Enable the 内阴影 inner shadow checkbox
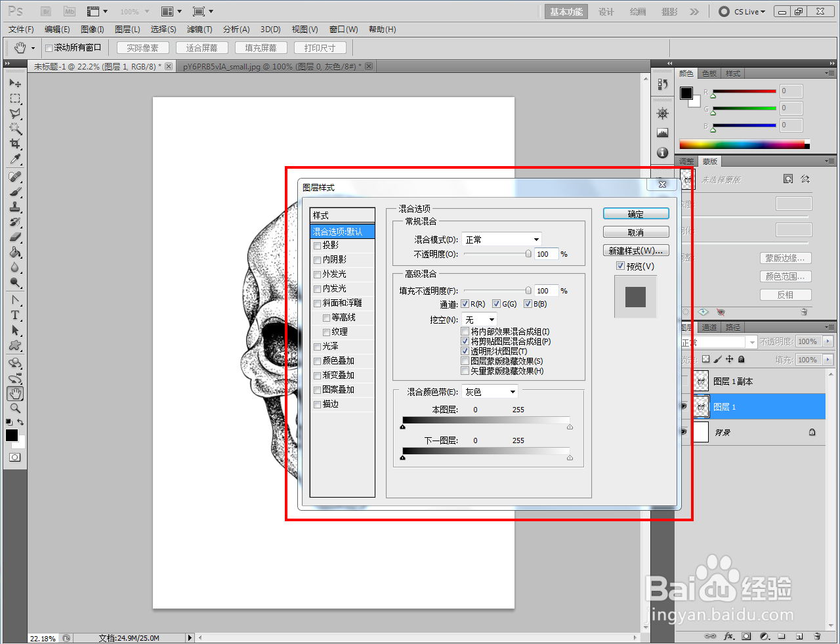This screenshot has height=644, width=840. [x=318, y=260]
